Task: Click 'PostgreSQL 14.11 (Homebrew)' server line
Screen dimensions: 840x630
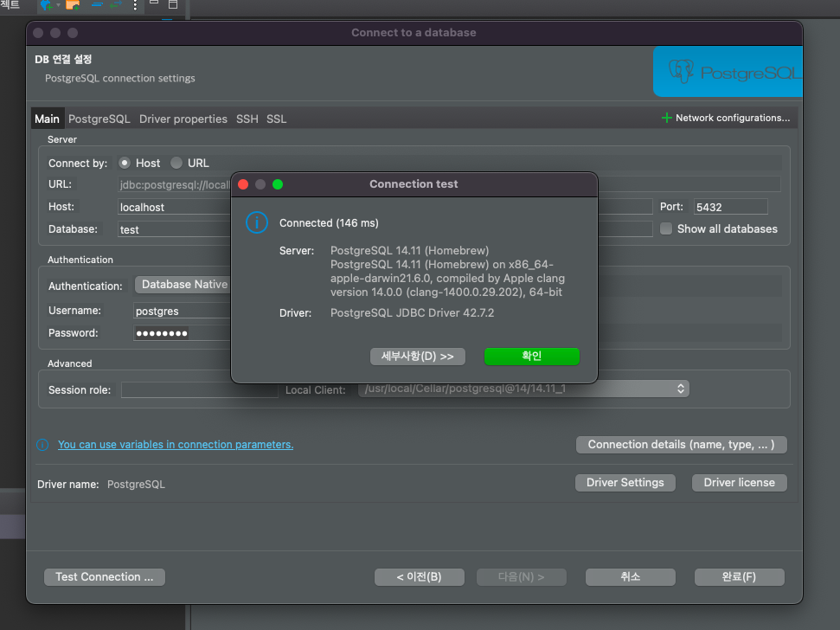Action: (409, 250)
